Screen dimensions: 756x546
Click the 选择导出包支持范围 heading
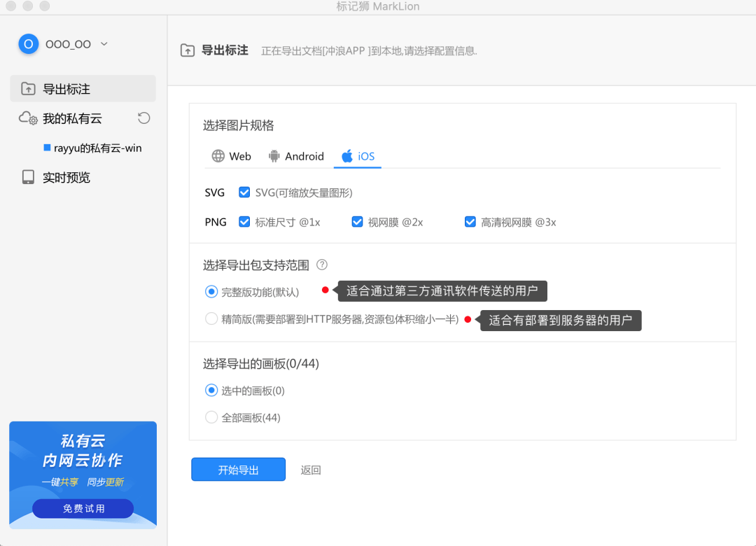pos(256,265)
